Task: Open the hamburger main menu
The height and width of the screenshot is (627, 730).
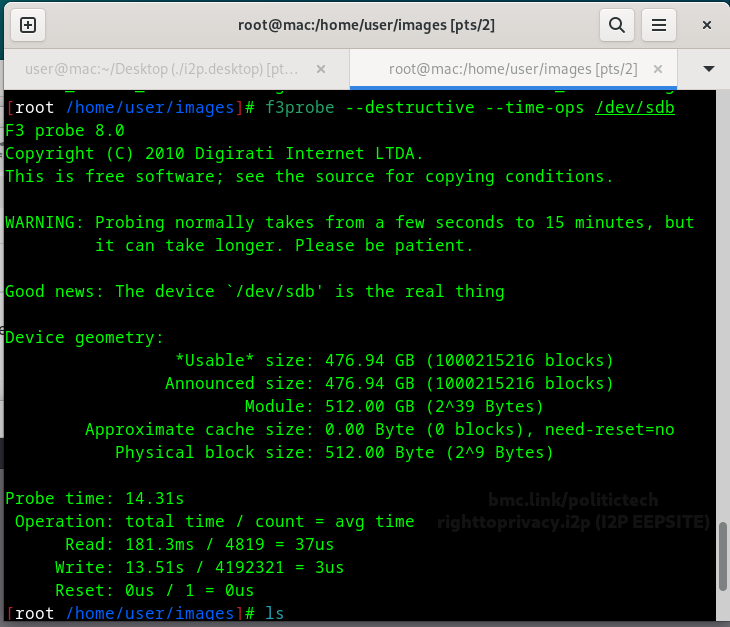Action: click(658, 25)
